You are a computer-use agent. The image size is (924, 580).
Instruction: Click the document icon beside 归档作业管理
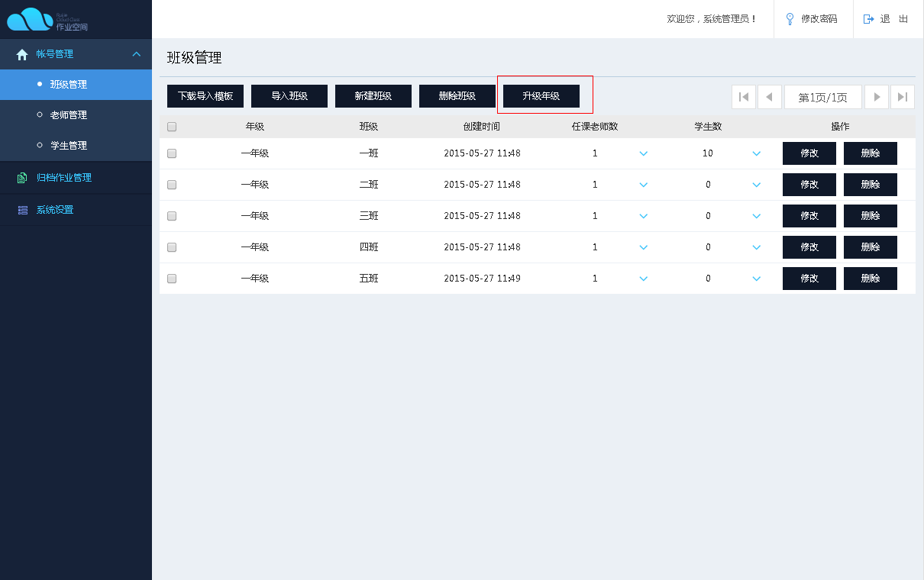pyautogui.click(x=22, y=178)
